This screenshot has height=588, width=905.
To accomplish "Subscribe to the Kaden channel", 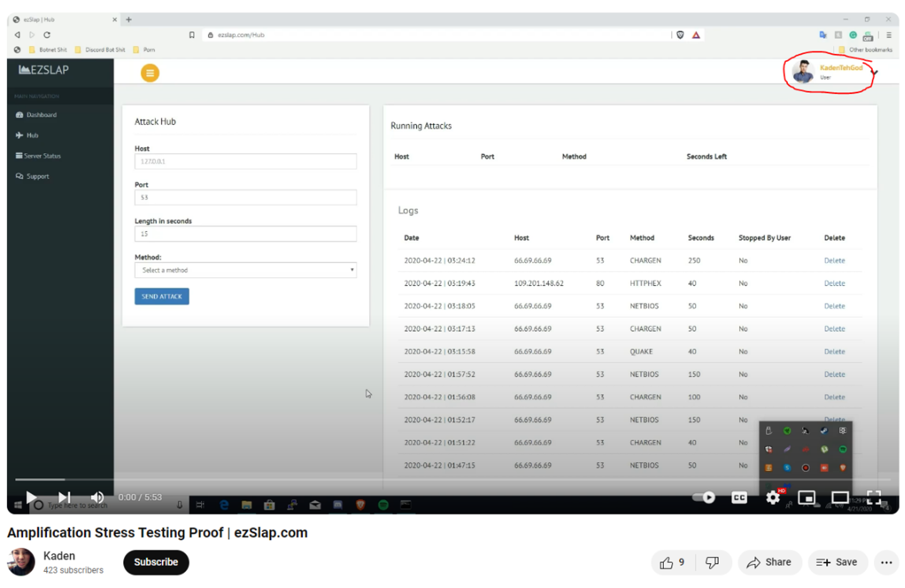I will (x=156, y=562).
